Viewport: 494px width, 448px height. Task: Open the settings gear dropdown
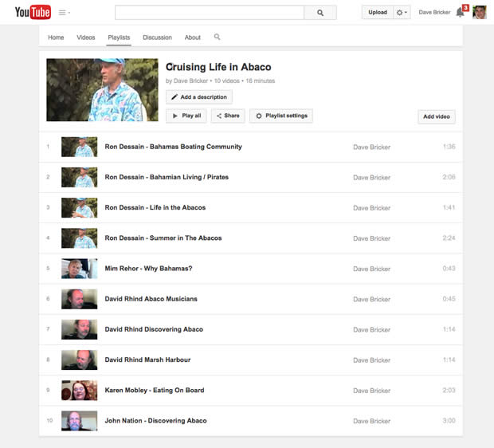coord(402,13)
